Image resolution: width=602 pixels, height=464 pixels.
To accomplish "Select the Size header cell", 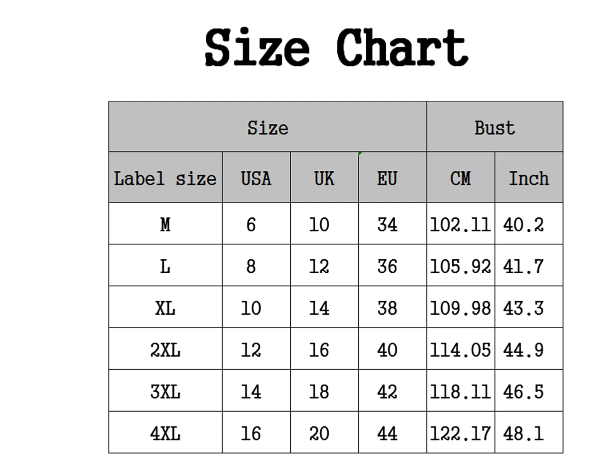I will click(x=267, y=127).
